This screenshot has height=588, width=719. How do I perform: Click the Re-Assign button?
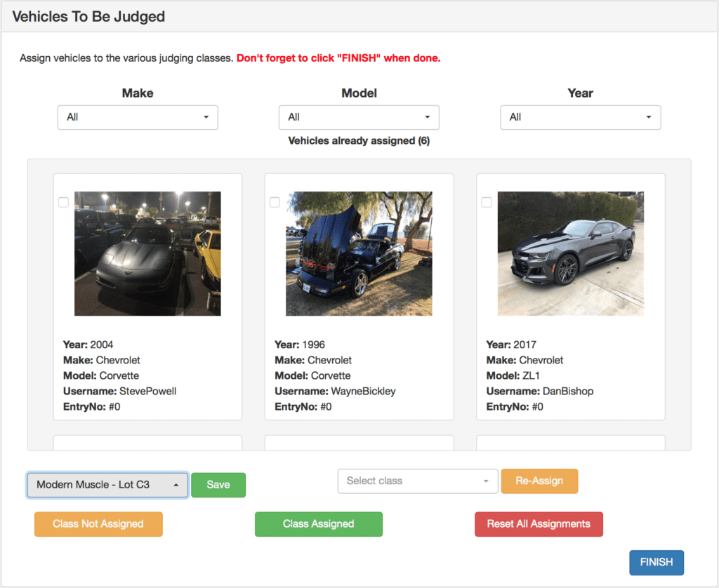tap(539, 481)
